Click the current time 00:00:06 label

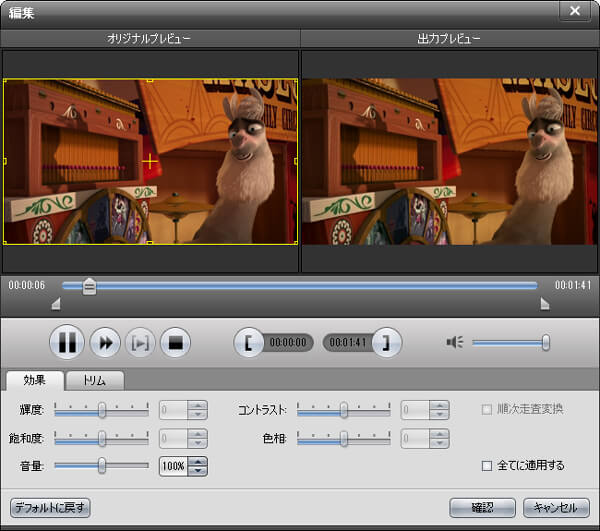click(x=27, y=285)
